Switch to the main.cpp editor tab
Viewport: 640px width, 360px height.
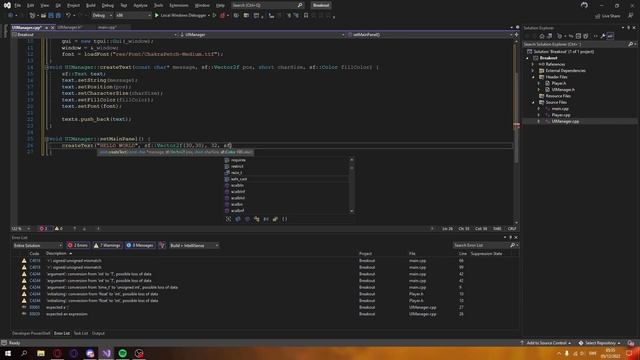[107, 27]
